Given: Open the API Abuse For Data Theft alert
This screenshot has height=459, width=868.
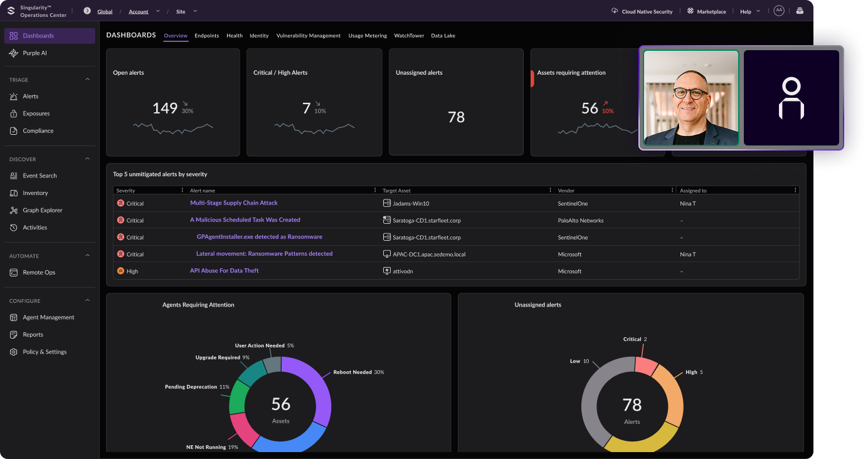Looking at the screenshot, I should 224,271.
